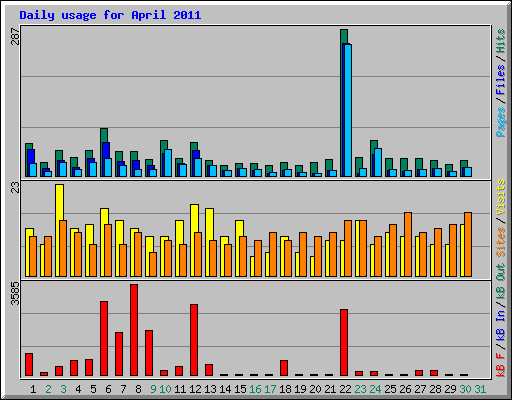Click the blue "kB In" legend label
Viewport: 512px width, 400px height.
click(500, 325)
